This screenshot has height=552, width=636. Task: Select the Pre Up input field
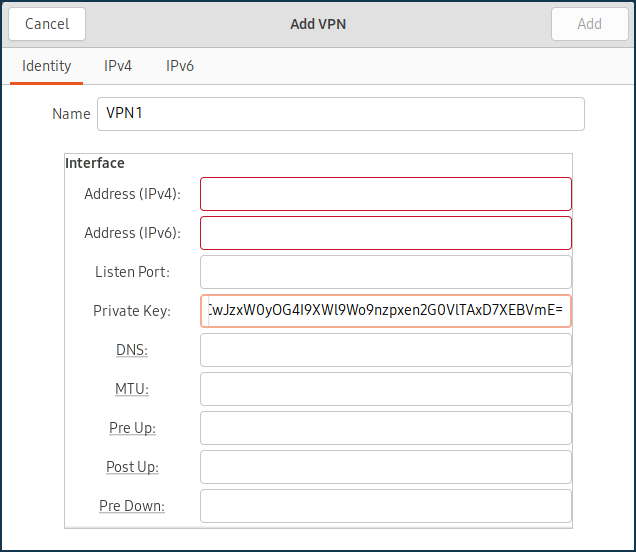386,428
